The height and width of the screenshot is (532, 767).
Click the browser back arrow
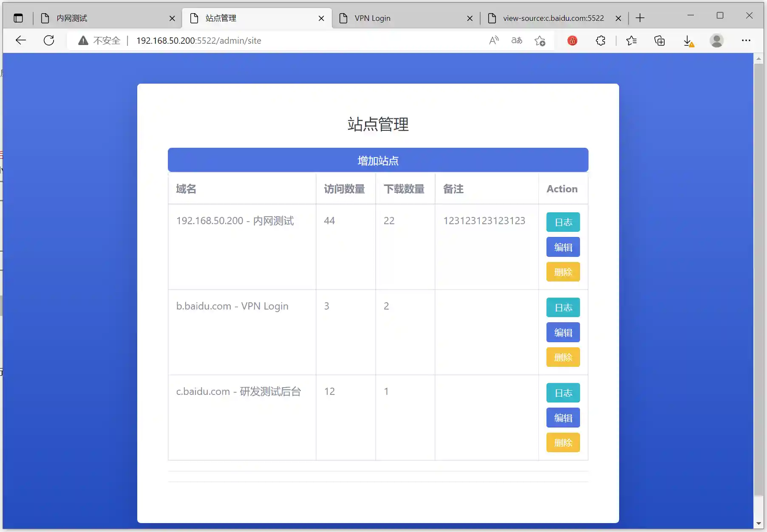20,40
